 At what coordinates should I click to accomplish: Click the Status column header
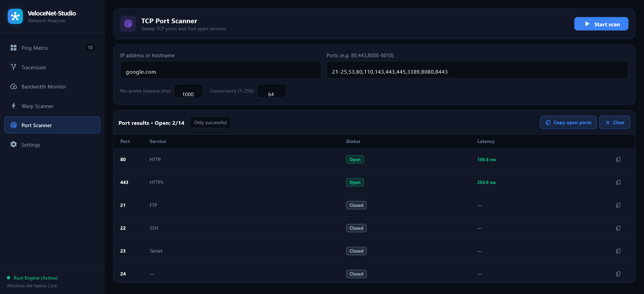pyautogui.click(x=353, y=141)
